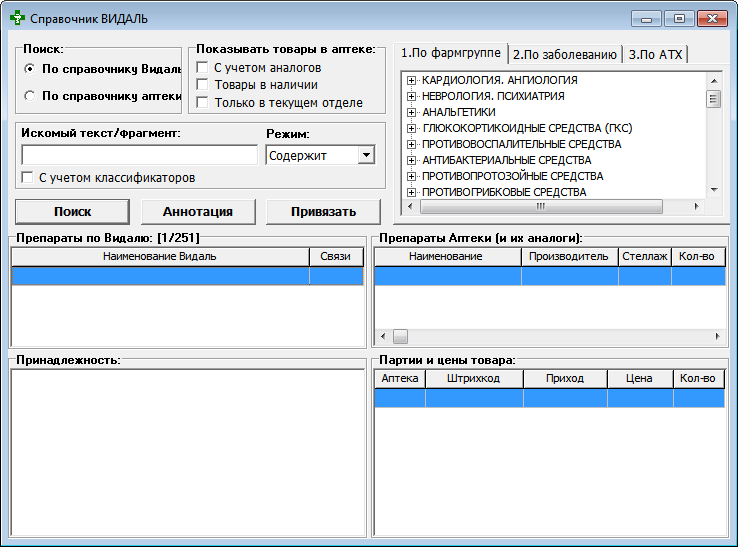Click scroll-down arrow in pharm group tree
738x547 pixels.
[x=714, y=189]
